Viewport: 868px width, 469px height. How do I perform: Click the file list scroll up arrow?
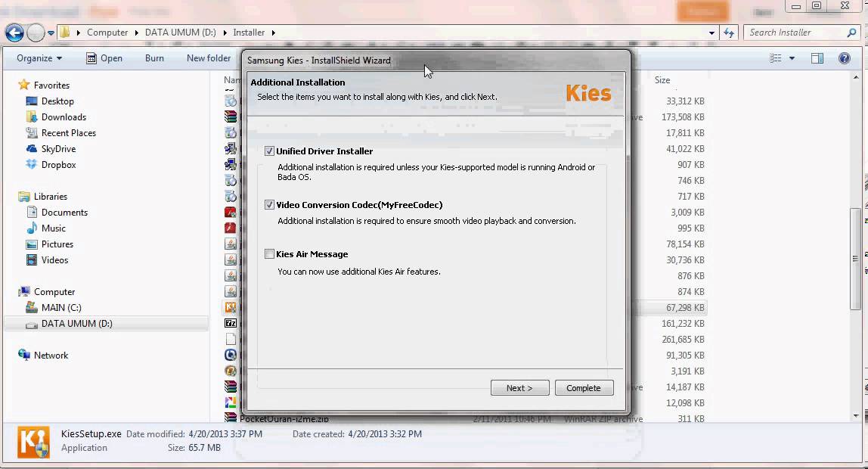pos(856,79)
